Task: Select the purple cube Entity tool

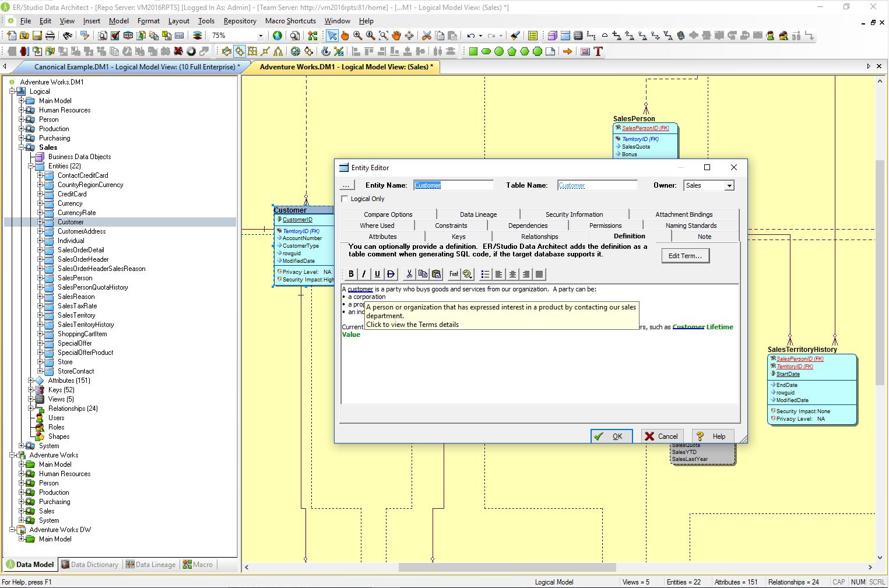Action: [x=551, y=36]
